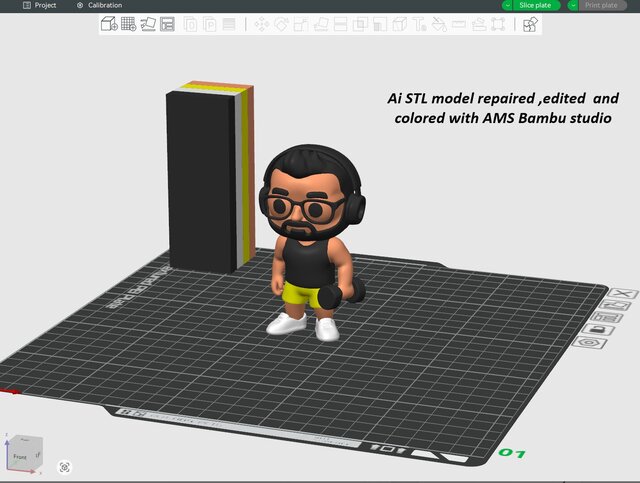Click the Slice plate button
Screen dimensions: 640x483
[x=536, y=5]
